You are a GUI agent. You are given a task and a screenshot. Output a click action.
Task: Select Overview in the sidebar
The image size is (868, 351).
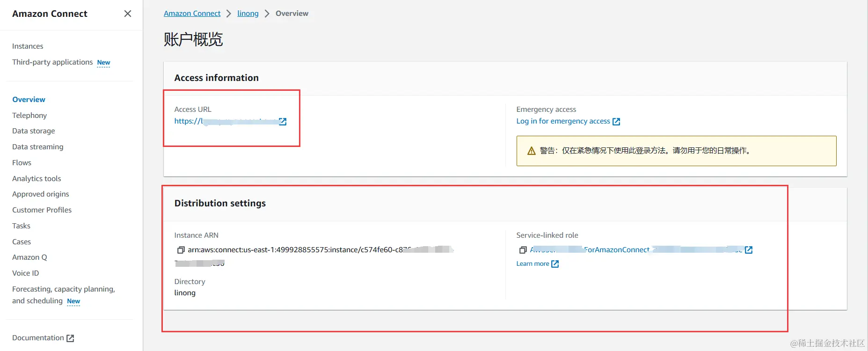click(x=29, y=99)
